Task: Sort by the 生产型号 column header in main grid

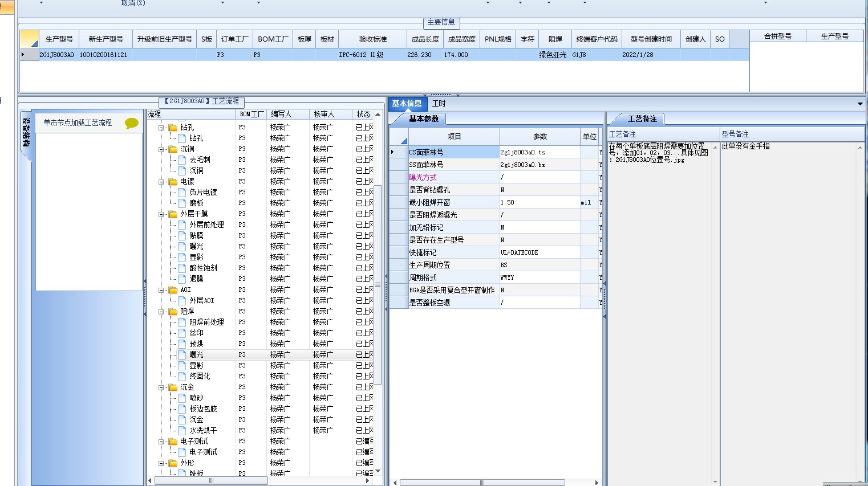Action: pyautogui.click(x=59, y=39)
